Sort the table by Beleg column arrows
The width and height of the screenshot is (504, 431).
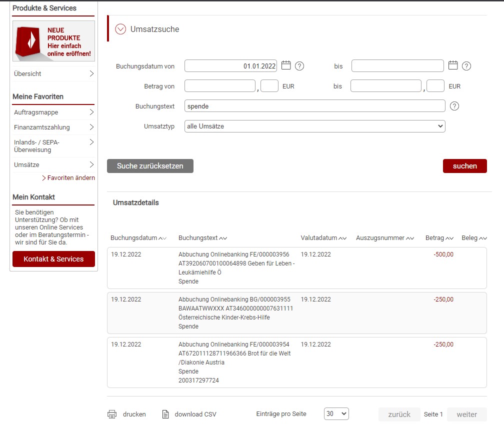[483, 238]
